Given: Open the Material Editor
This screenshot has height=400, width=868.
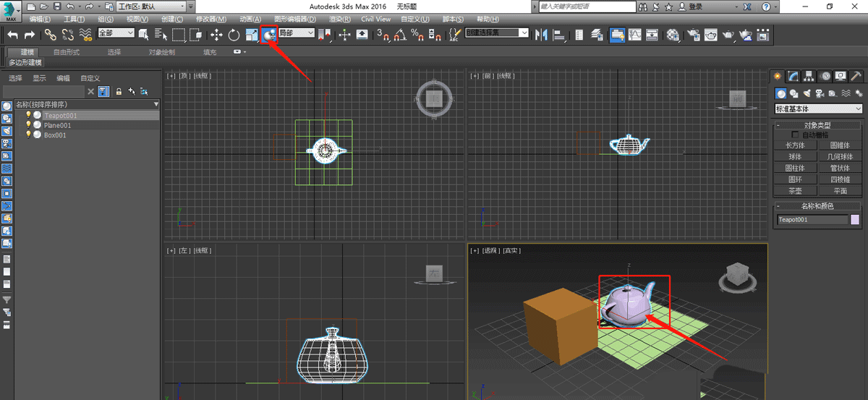Looking at the screenshot, I should pos(673,34).
